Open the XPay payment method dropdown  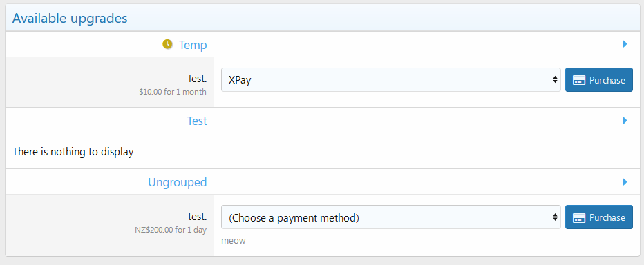click(390, 79)
